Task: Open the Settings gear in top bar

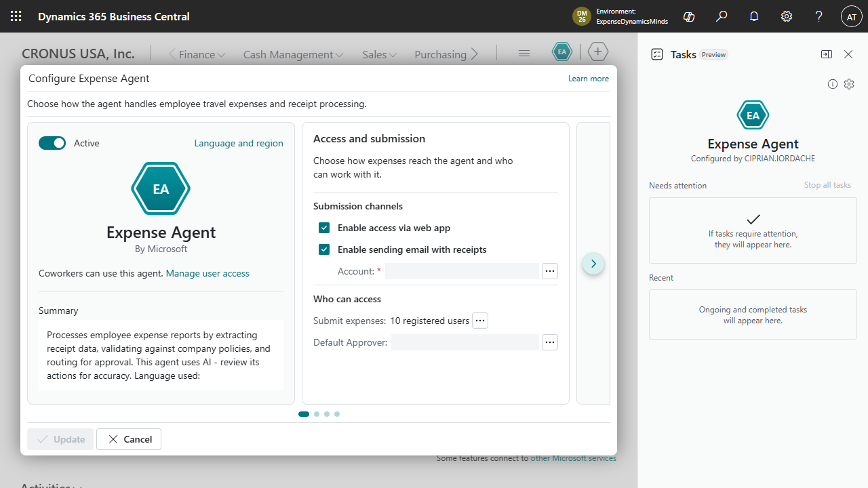Action: point(787,16)
